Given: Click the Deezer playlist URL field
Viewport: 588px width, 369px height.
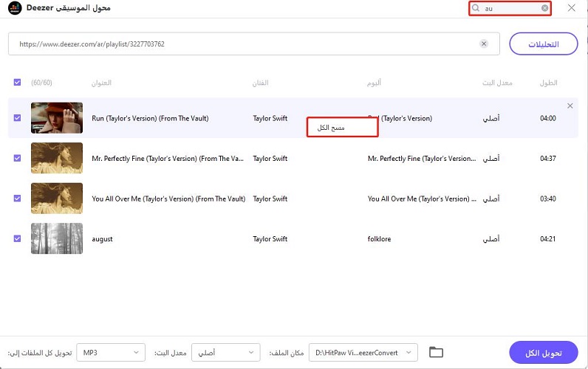Looking at the screenshot, I should (x=254, y=44).
